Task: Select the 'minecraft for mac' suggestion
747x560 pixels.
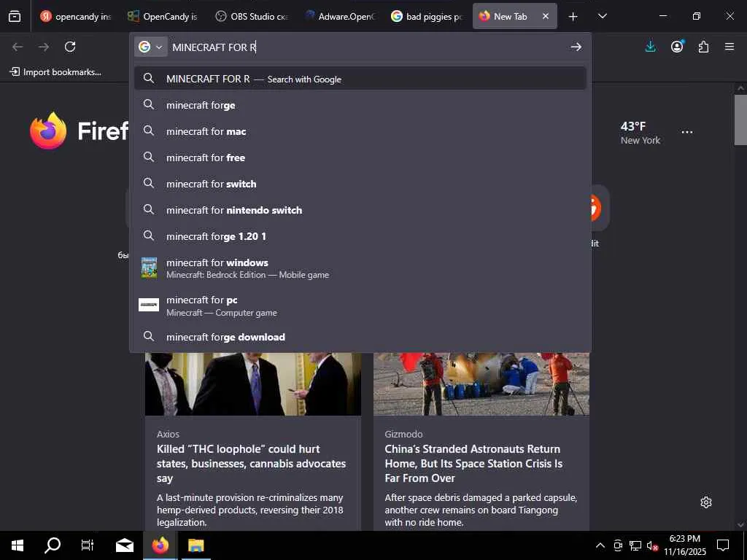Action: pyautogui.click(x=360, y=131)
